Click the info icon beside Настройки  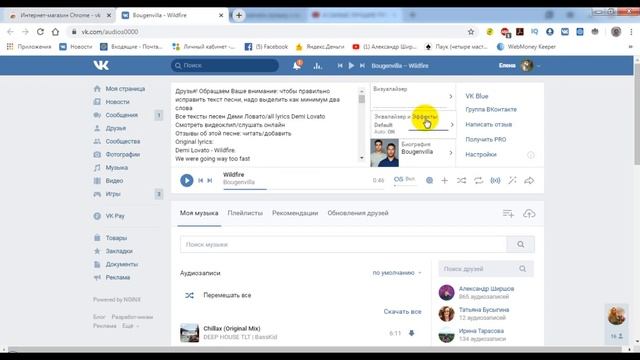click(531, 155)
